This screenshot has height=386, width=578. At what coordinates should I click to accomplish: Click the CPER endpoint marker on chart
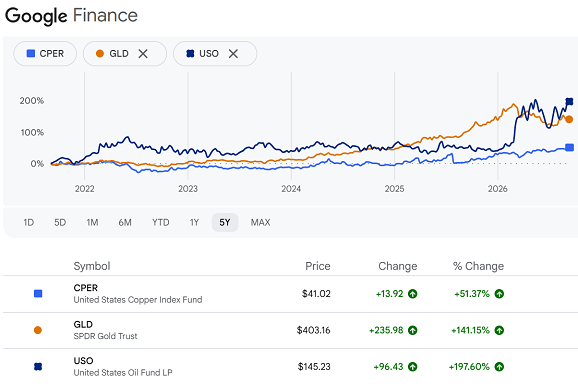(570, 147)
